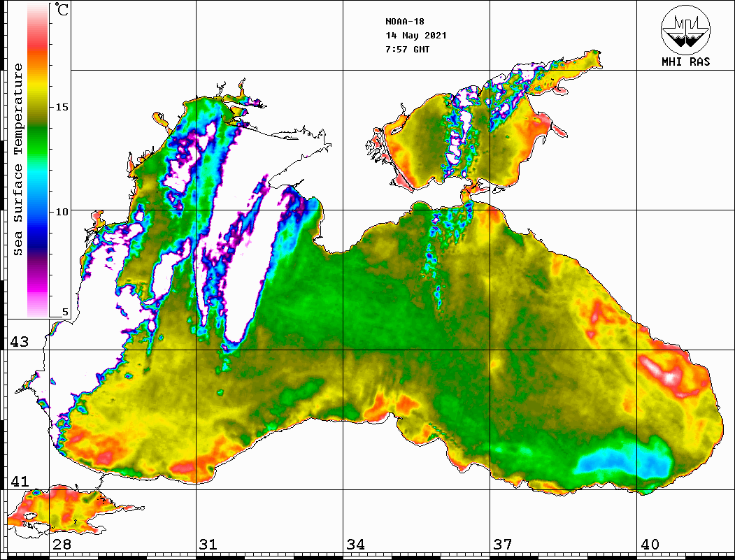Click the latitude label 41
Image resolution: width=735 pixels, height=560 pixels.
point(20,481)
